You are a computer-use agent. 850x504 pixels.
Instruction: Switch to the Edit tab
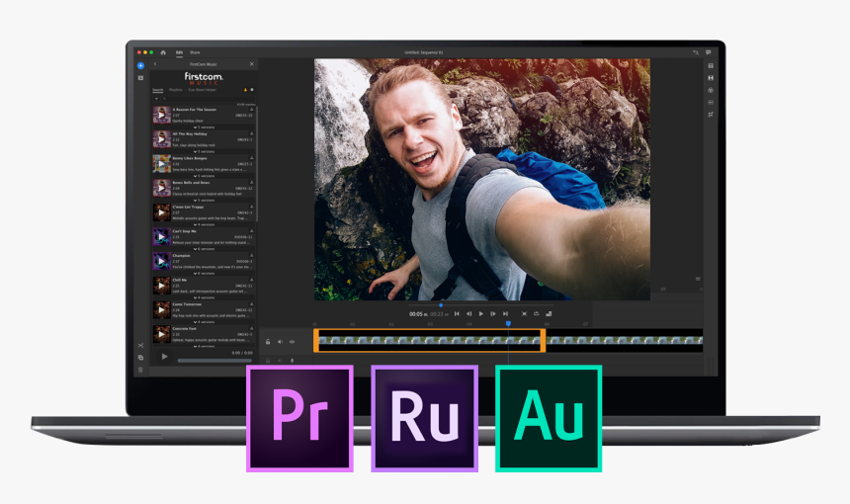point(179,52)
